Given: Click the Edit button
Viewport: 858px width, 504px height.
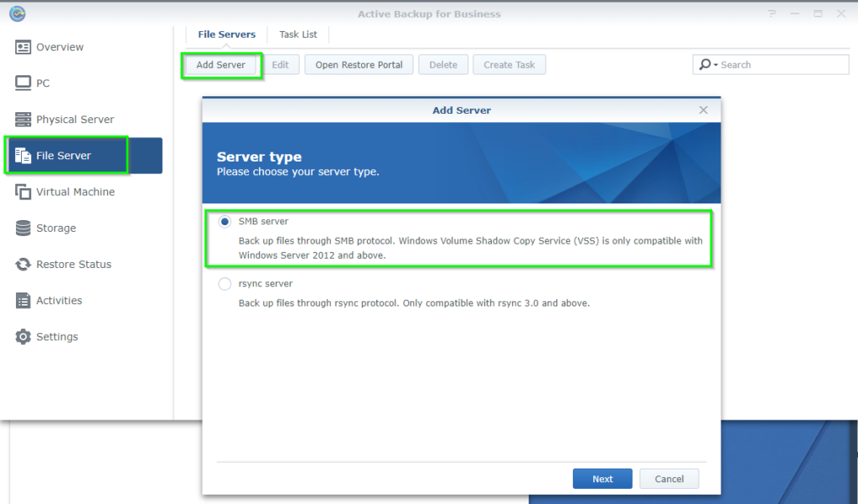Looking at the screenshot, I should [280, 65].
